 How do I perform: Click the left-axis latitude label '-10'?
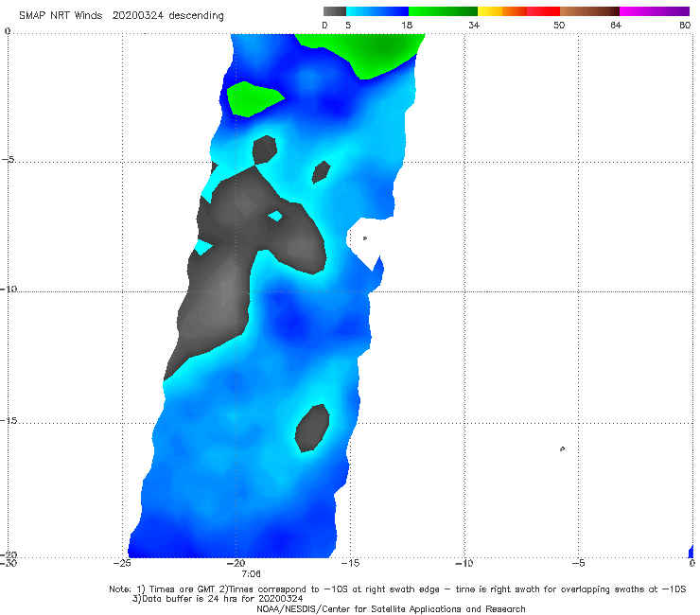[9, 289]
